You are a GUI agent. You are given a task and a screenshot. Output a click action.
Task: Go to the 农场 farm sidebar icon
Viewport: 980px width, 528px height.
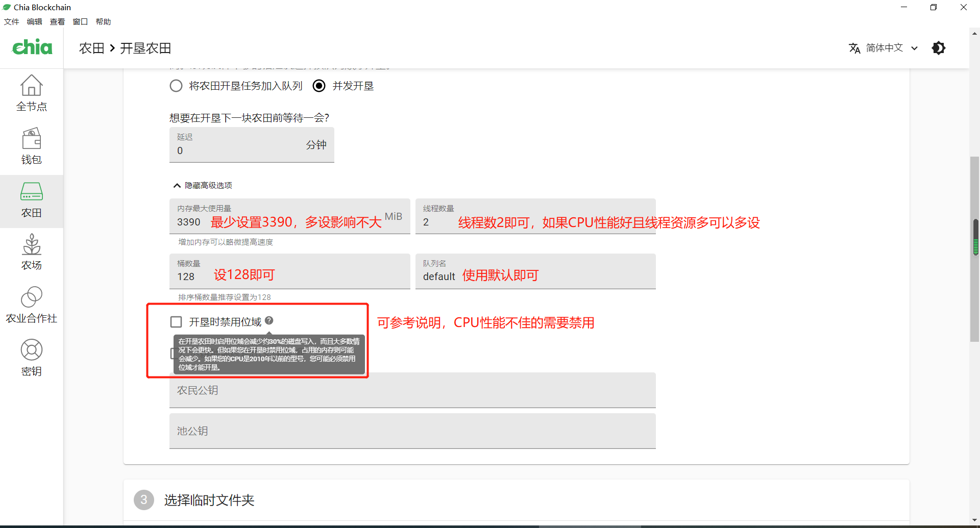(31, 252)
